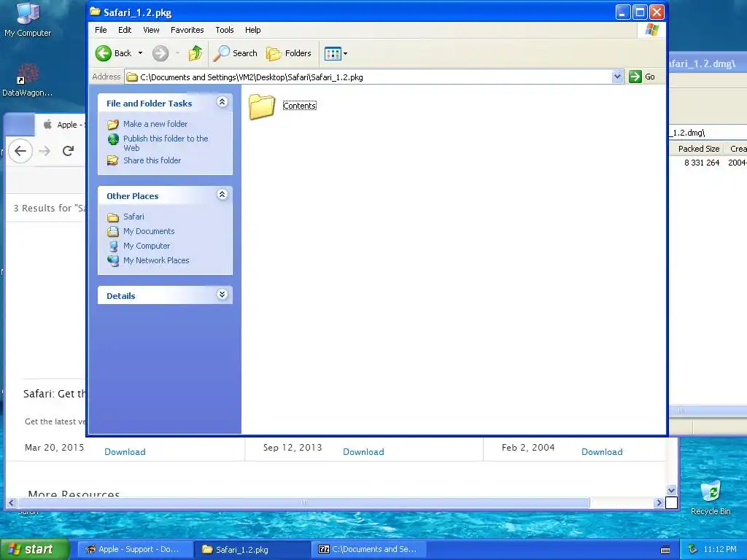The width and height of the screenshot is (747, 560).
Task: Click the Safari folder icon in Other Places
Action: tap(113, 217)
